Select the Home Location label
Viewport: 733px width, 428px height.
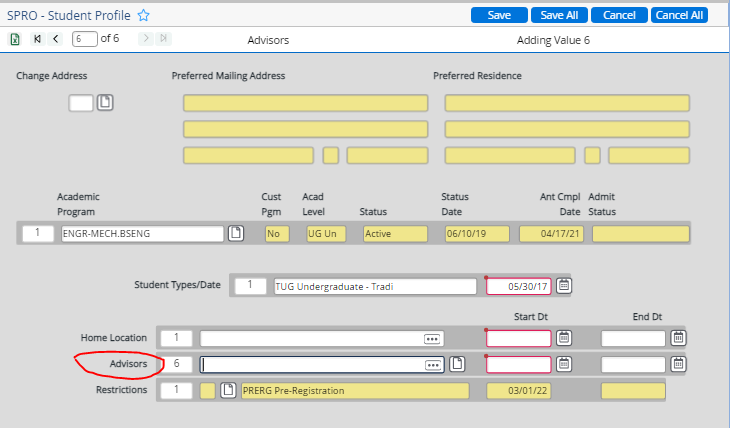coord(114,337)
